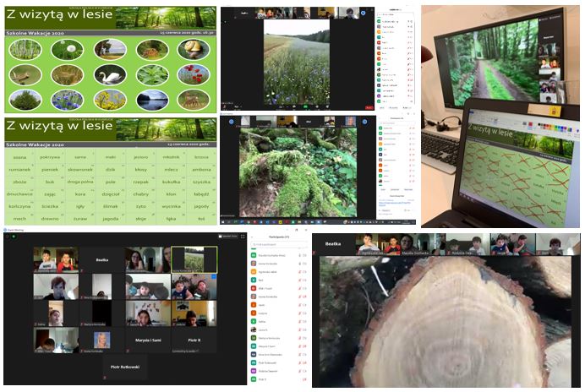The image size is (585, 392).
Task: Enter full screen from the gallery view window
Action: (x=243, y=237)
